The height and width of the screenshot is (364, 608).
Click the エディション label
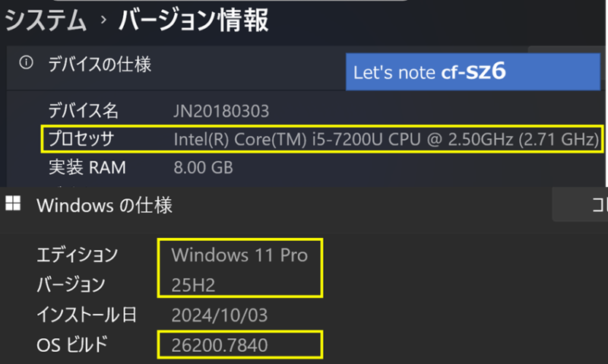point(78,254)
